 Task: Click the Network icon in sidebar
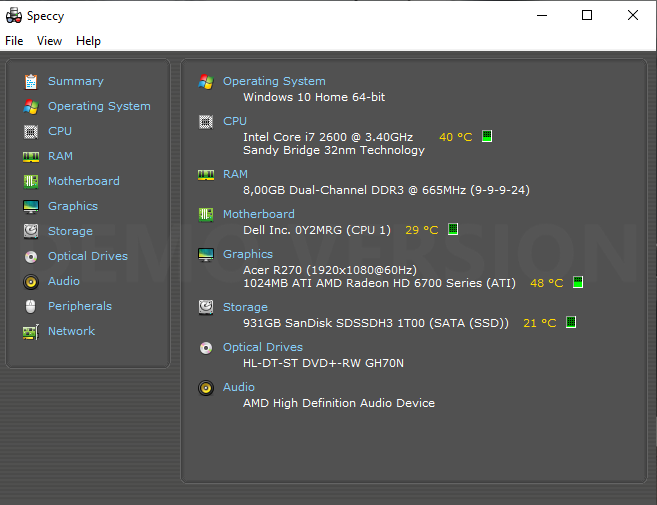pos(30,331)
